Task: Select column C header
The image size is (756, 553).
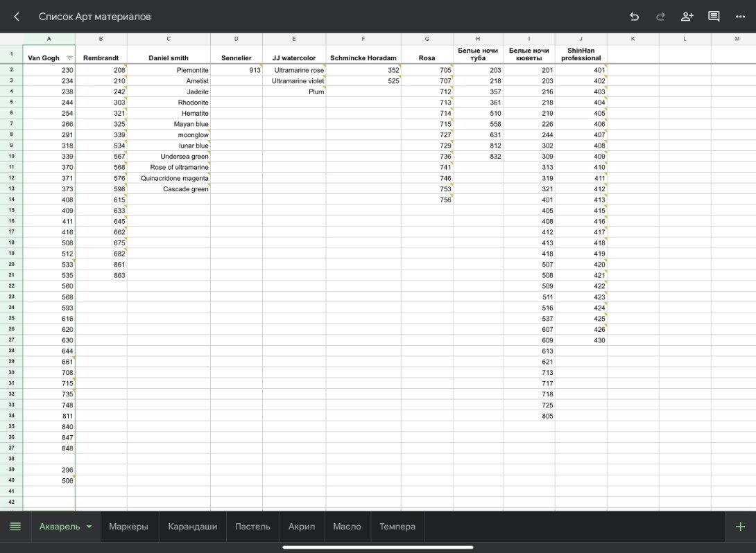Action: (169, 39)
